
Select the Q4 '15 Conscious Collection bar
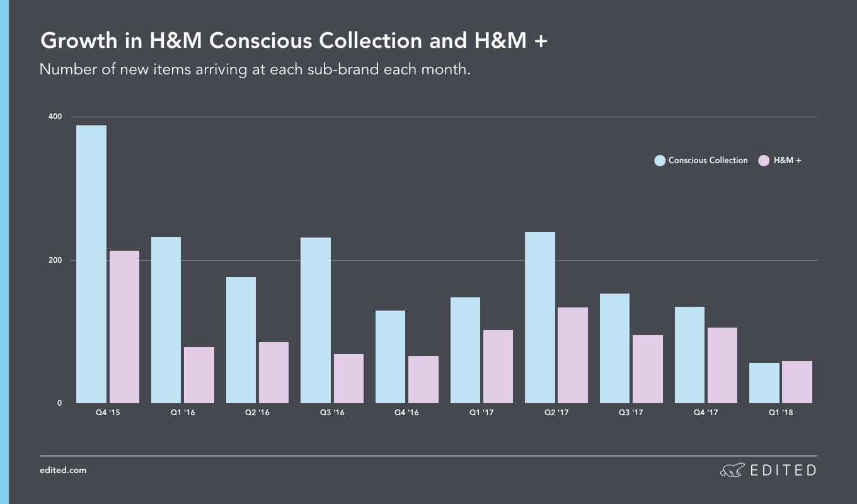(91, 265)
